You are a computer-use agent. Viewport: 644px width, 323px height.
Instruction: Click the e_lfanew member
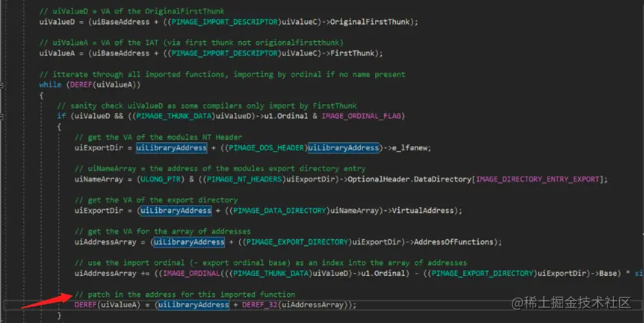click(411, 148)
